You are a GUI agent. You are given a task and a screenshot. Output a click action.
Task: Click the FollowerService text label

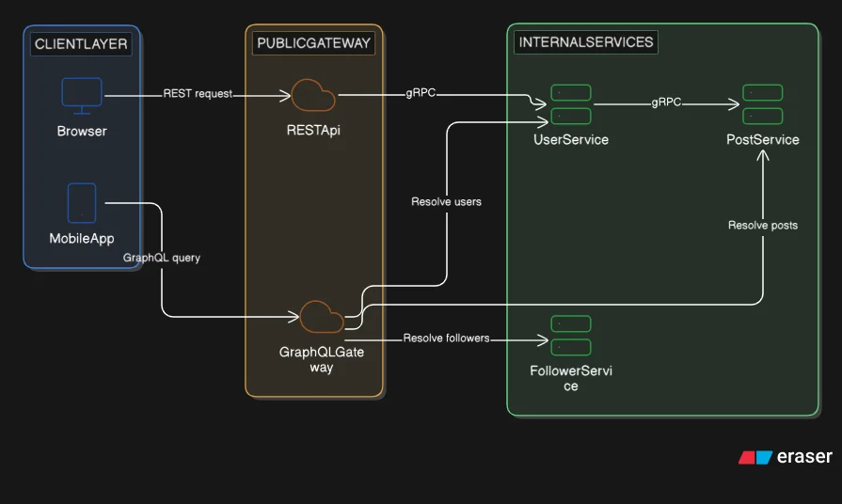coord(571,379)
